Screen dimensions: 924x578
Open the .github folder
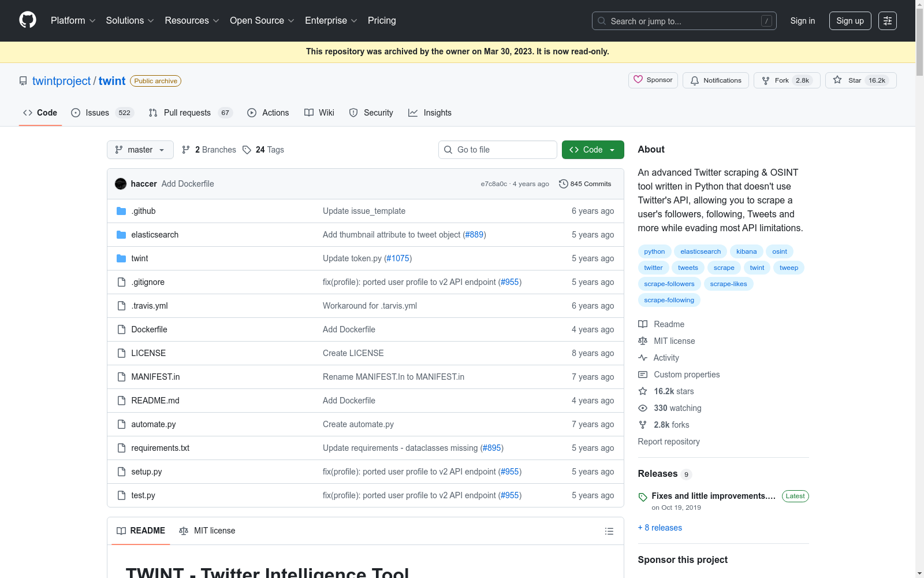(x=143, y=211)
